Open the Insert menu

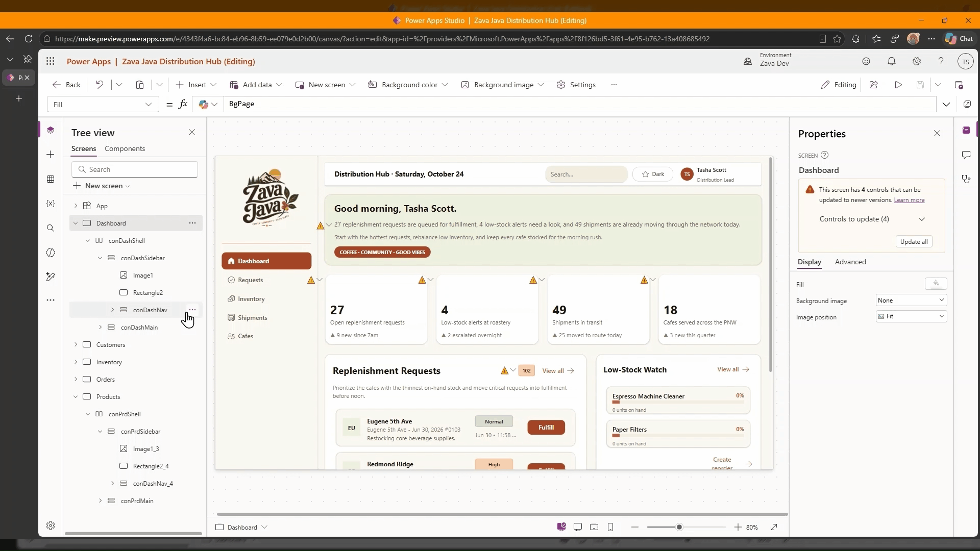click(x=197, y=85)
